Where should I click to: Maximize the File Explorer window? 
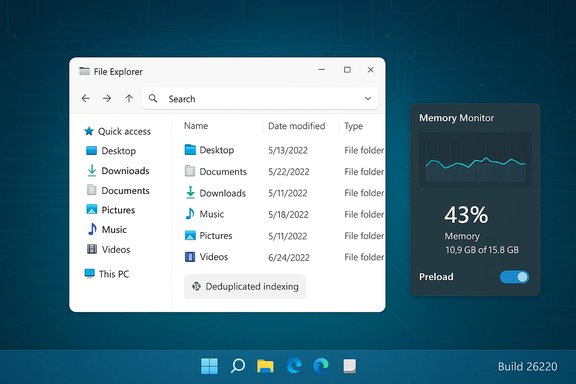[x=347, y=69]
